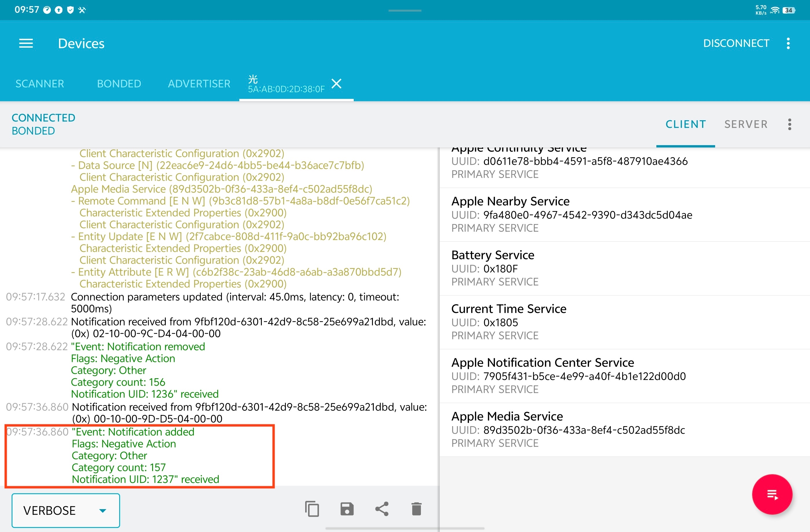Image resolution: width=810 pixels, height=532 pixels.
Task: Open the ADVERTISER tab
Action: [x=199, y=84]
